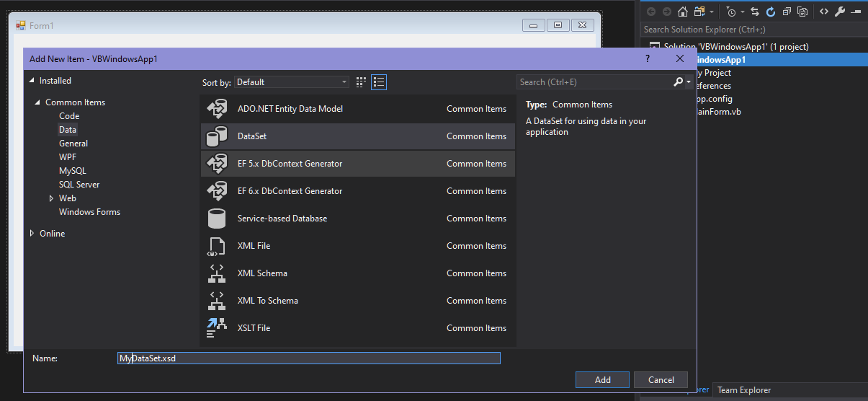Click the Show All Files icon
The height and width of the screenshot is (401, 868).
pyautogui.click(x=802, y=12)
